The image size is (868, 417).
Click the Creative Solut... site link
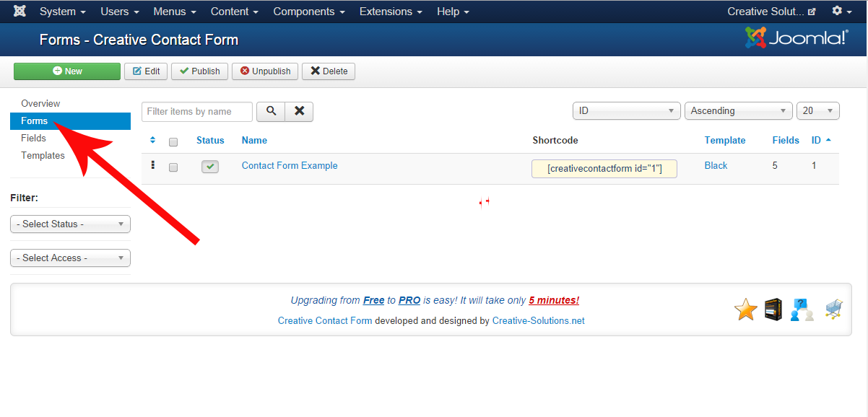pos(771,12)
